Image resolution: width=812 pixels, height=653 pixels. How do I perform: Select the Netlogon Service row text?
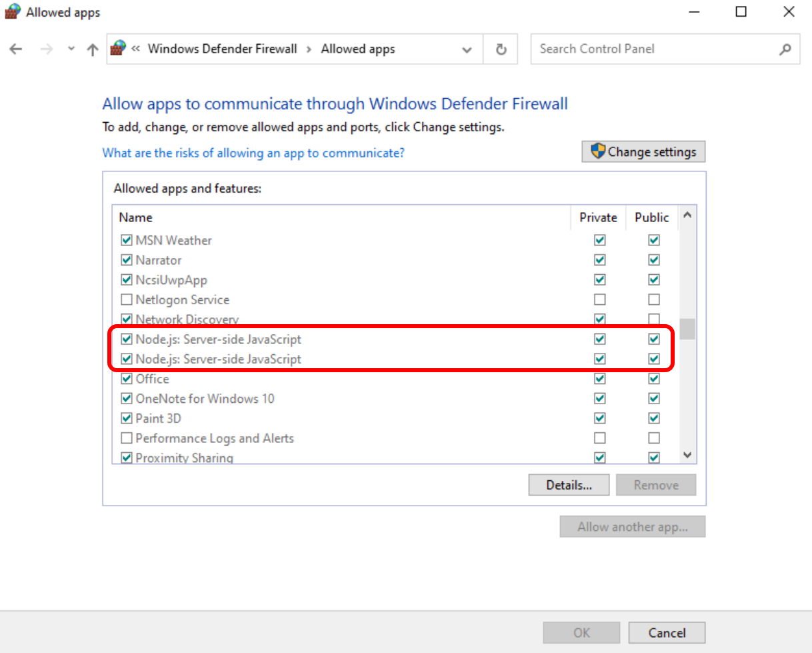(183, 299)
